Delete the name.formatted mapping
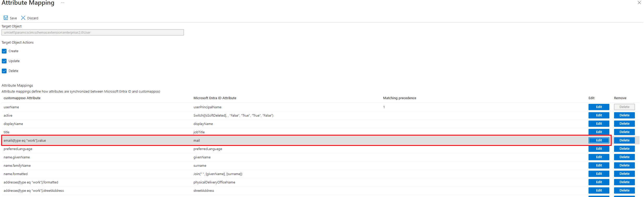644x197 pixels. pos(624,174)
